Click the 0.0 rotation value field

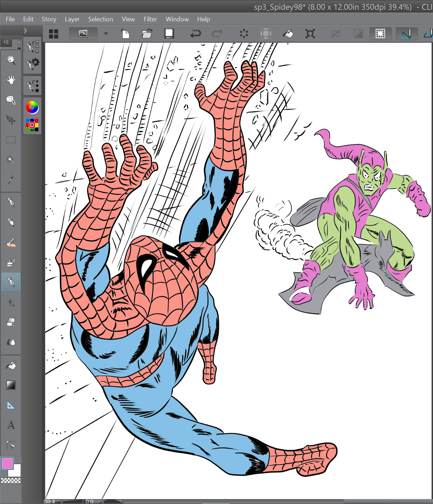[x=92, y=502]
